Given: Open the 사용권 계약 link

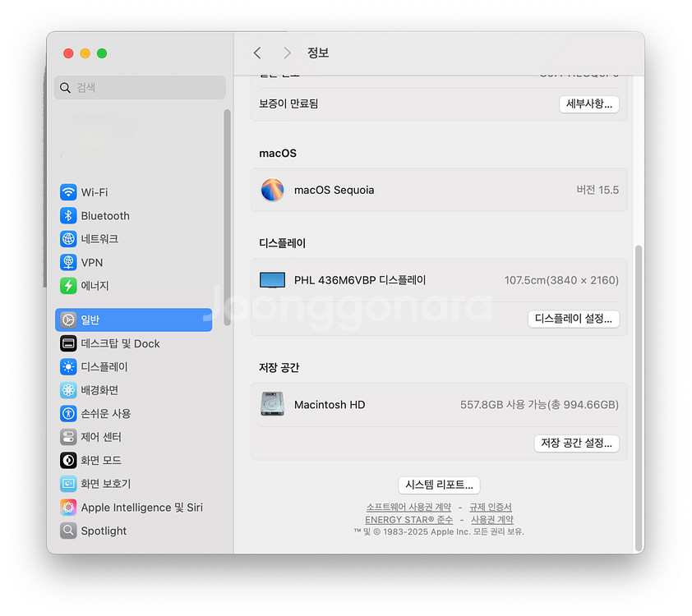Looking at the screenshot, I should (492, 520).
